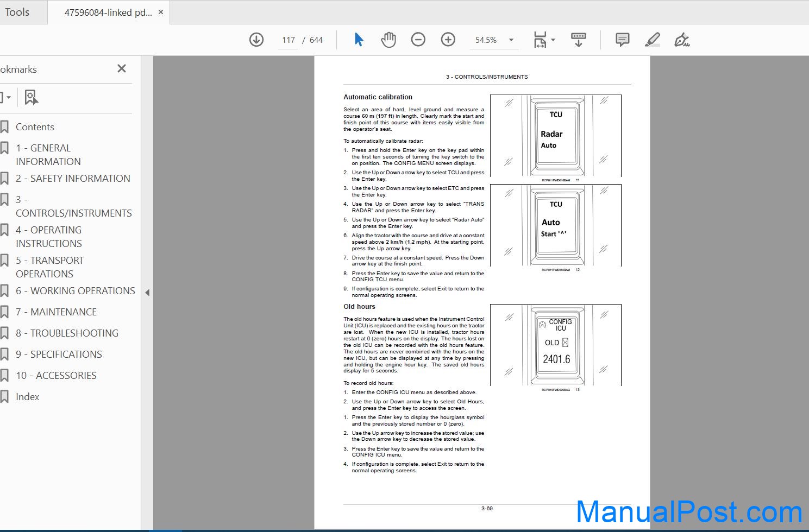Open the 5 - TRANSPORT OPERATIONS bookmark
The height and width of the screenshot is (532, 809).
coord(49,267)
